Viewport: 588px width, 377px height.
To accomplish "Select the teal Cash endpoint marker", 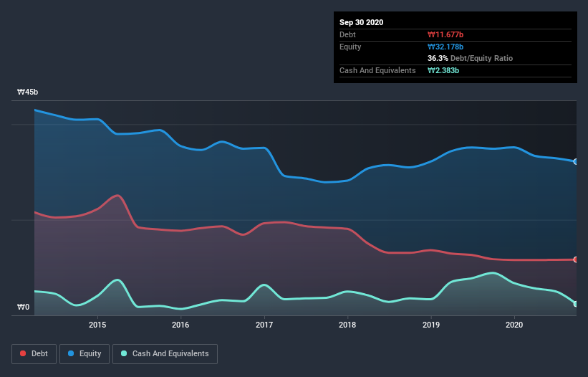I will [x=576, y=304].
